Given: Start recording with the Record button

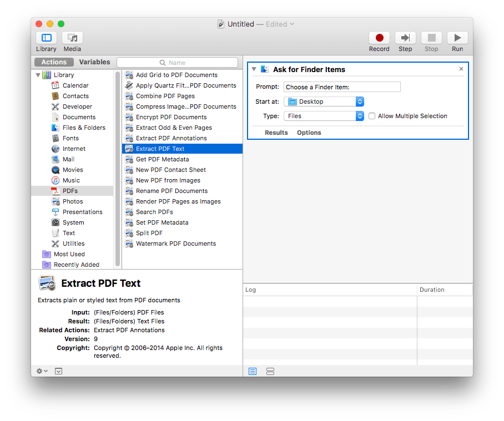Looking at the screenshot, I should coord(379,39).
